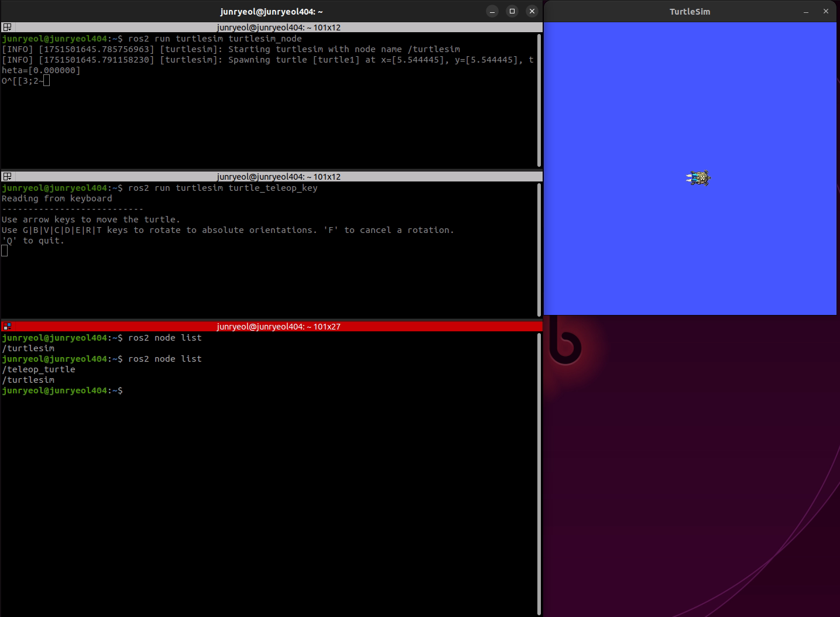Click the grid icon in the middle terminal pane titlebar
The height and width of the screenshot is (617, 840).
[x=7, y=177]
